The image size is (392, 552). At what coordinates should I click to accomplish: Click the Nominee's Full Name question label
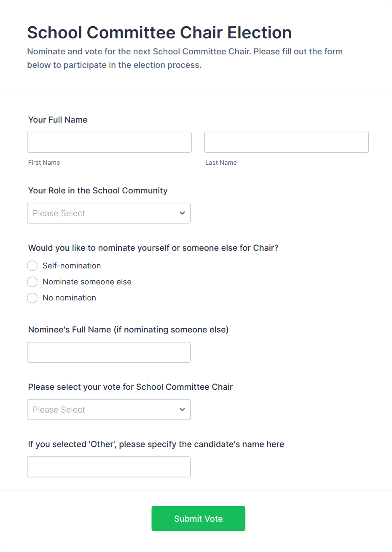click(128, 330)
